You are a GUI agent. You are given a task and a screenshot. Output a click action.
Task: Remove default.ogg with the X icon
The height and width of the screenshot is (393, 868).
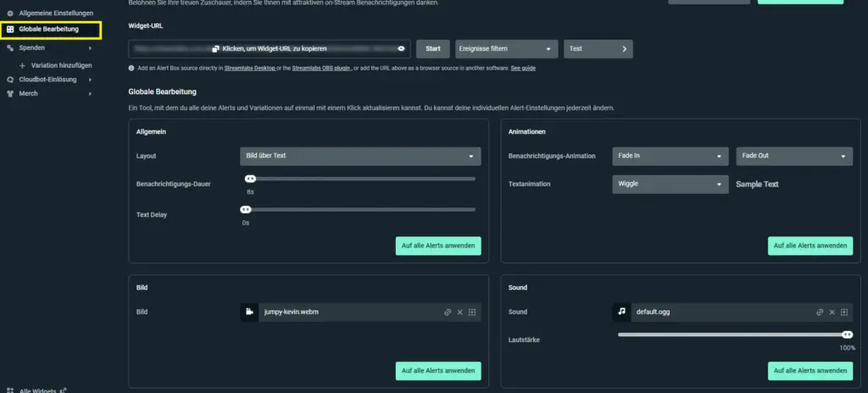(x=832, y=313)
